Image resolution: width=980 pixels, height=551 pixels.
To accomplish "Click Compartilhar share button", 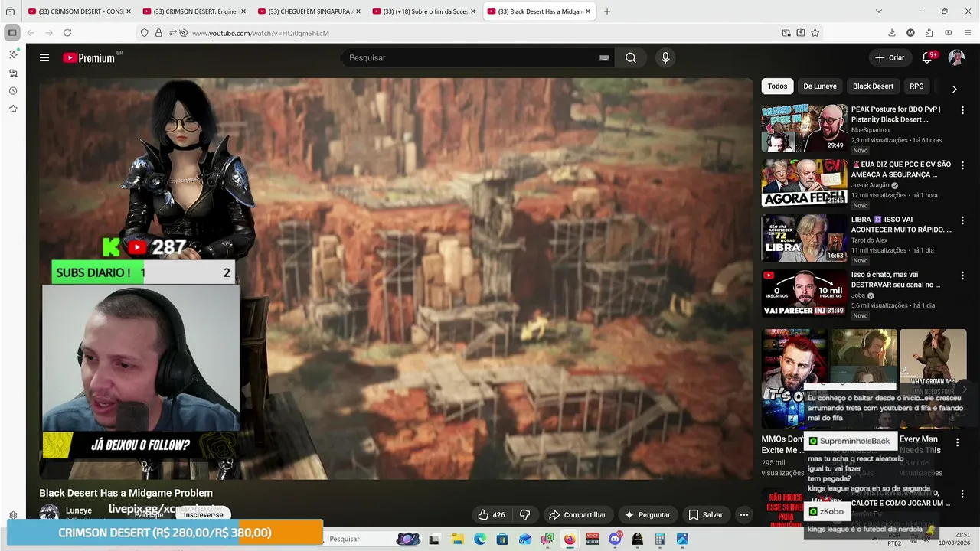I will tap(578, 515).
